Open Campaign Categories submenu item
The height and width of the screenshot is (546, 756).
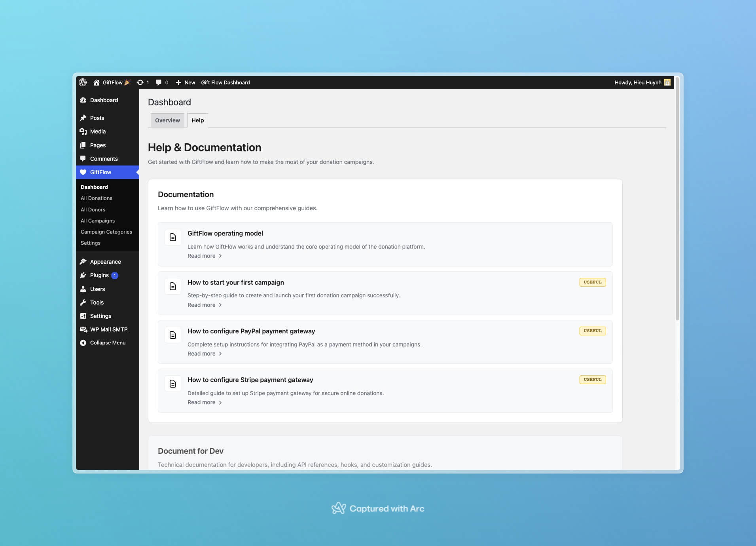(106, 232)
